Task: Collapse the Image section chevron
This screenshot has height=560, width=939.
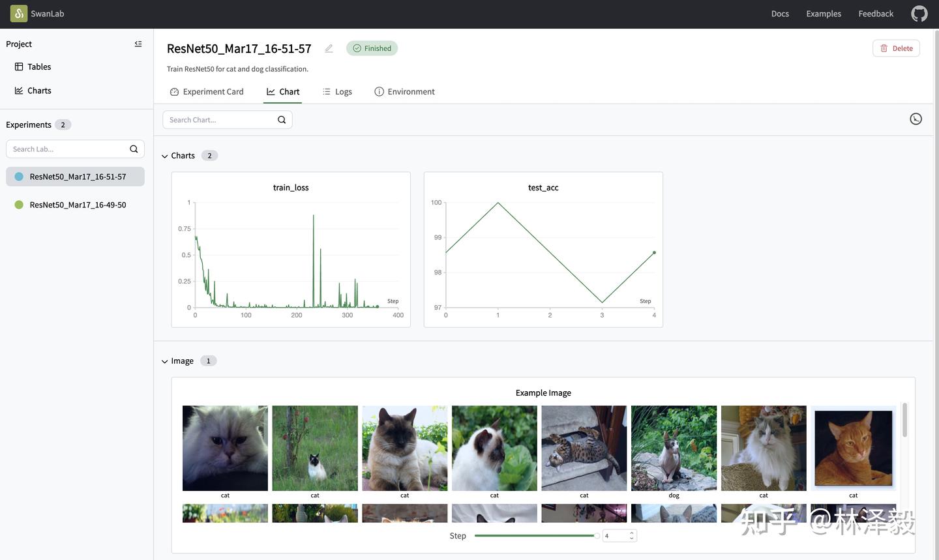Action: 165,362
